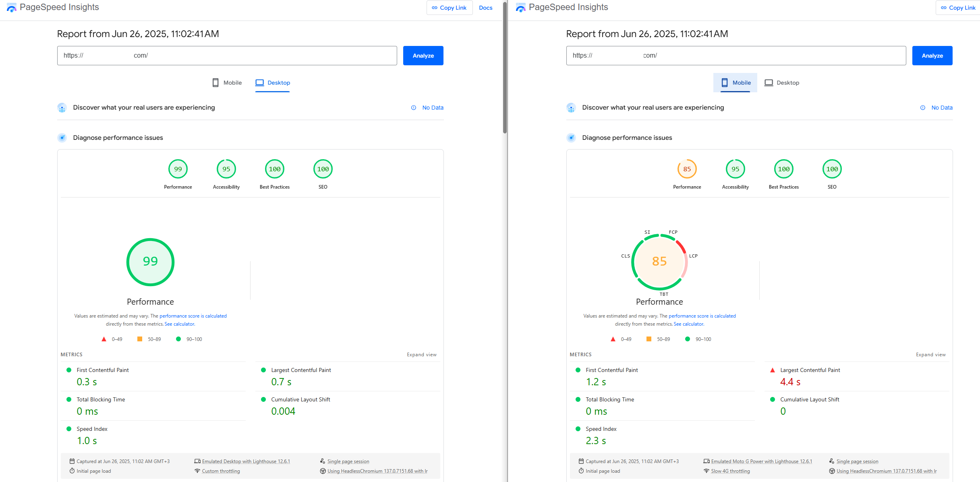The width and height of the screenshot is (980, 482).
Task: Click red triangle icon beside Largest Contentful Paint
Action: 773,370
